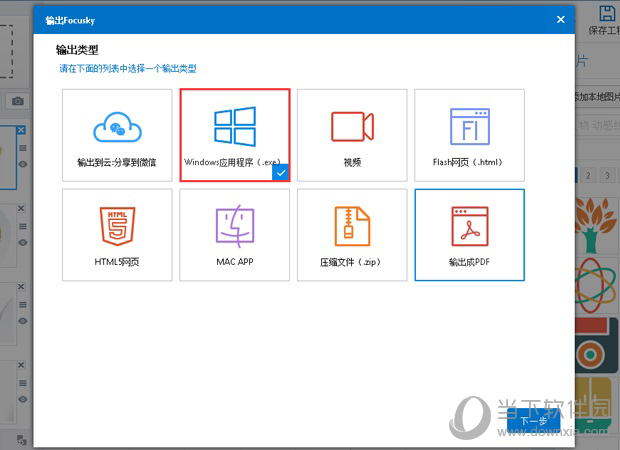
Task: Select HTML5 webpage output type
Action: [x=116, y=234]
